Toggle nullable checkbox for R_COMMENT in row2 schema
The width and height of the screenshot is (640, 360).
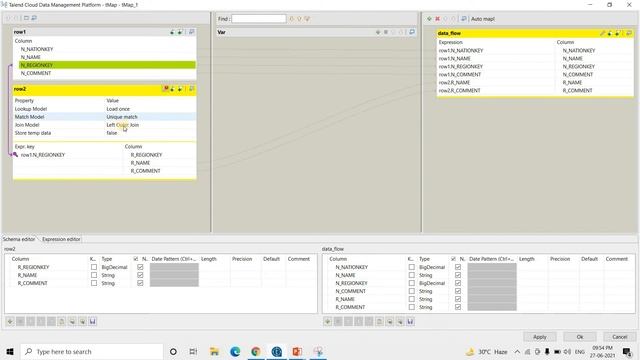[x=140, y=283]
